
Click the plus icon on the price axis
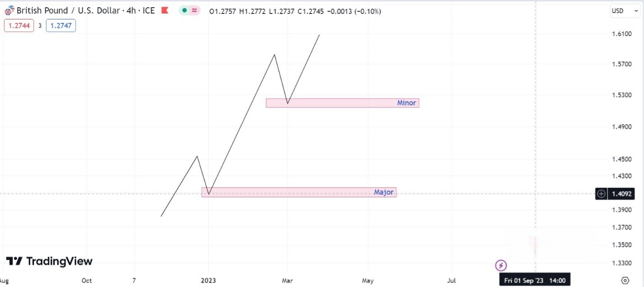(x=601, y=194)
